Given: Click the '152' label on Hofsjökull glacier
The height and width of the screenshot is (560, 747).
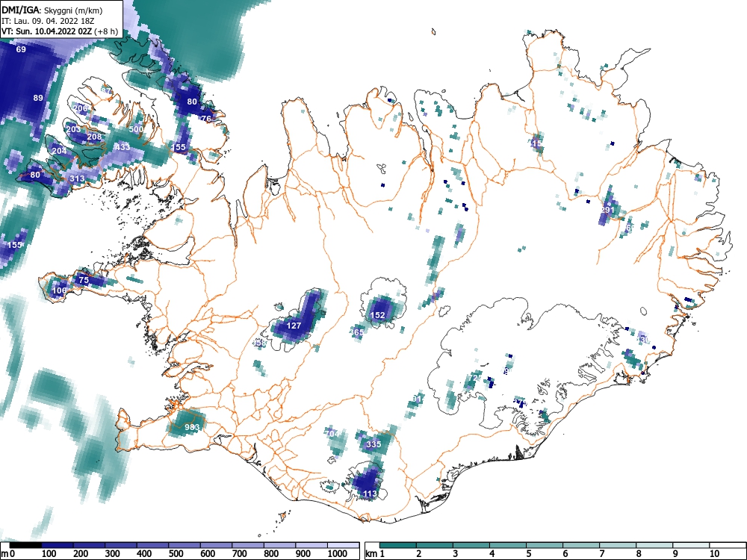Looking at the screenshot, I should pos(378,315).
